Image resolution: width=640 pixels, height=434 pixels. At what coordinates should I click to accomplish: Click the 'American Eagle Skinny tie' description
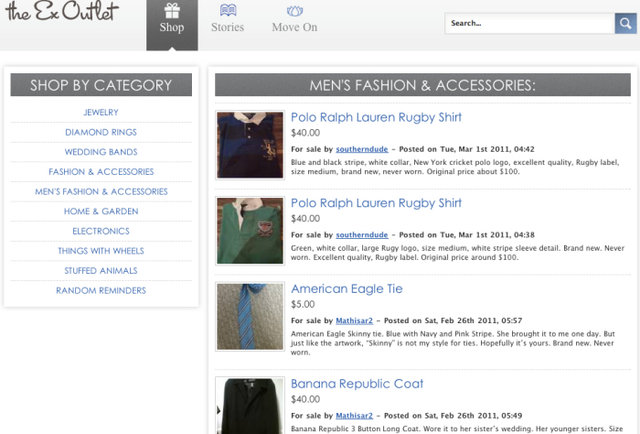click(453, 343)
